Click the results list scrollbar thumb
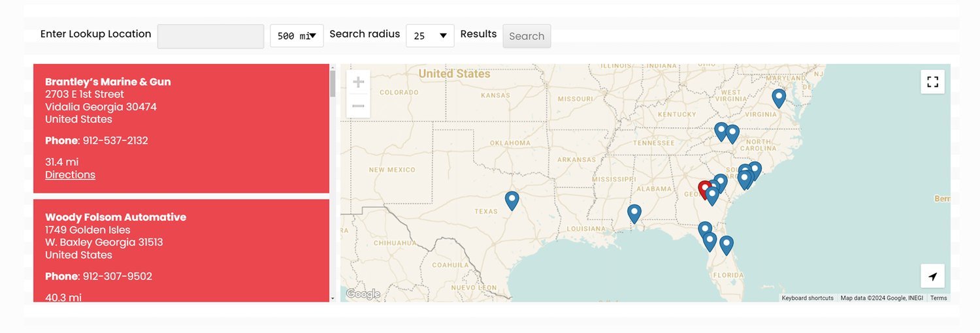Screen dimensions: 980x333 point(333,84)
